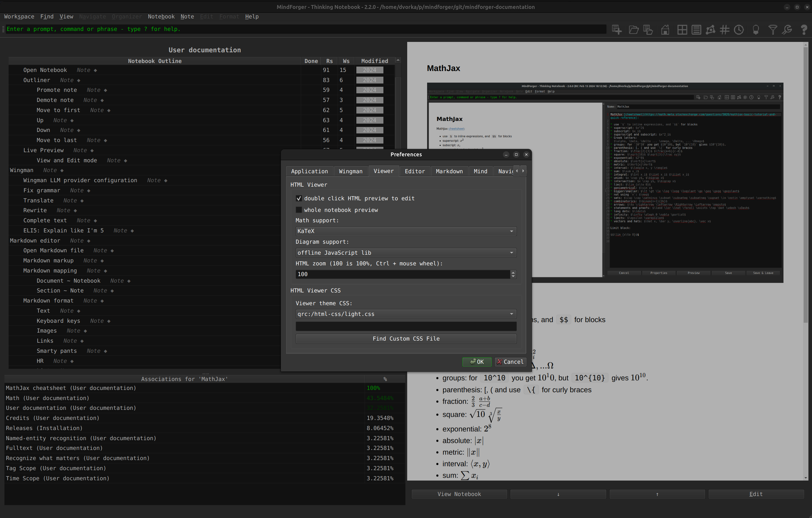This screenshot has height=518, width=812.
Task: Open the Credits association row
Action: tap(204, 418)
